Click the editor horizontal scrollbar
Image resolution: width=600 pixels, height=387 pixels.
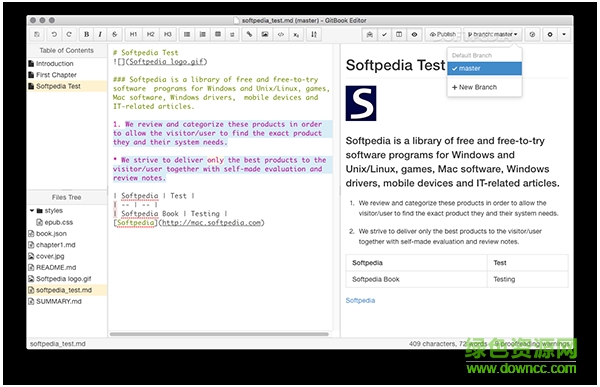219,334
